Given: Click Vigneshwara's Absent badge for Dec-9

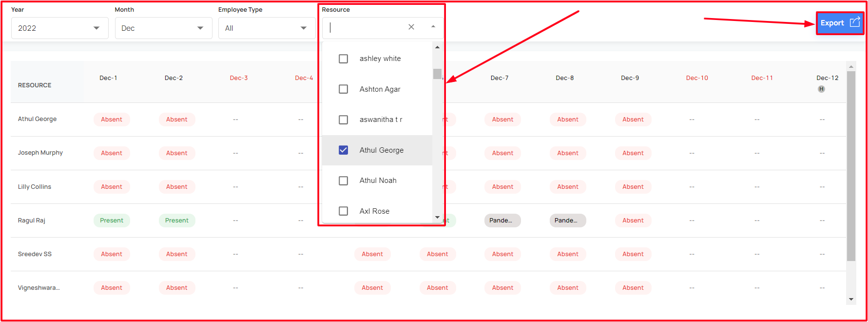Looking at the screenshot, I should pyautogui.click(x=633, y=288).
